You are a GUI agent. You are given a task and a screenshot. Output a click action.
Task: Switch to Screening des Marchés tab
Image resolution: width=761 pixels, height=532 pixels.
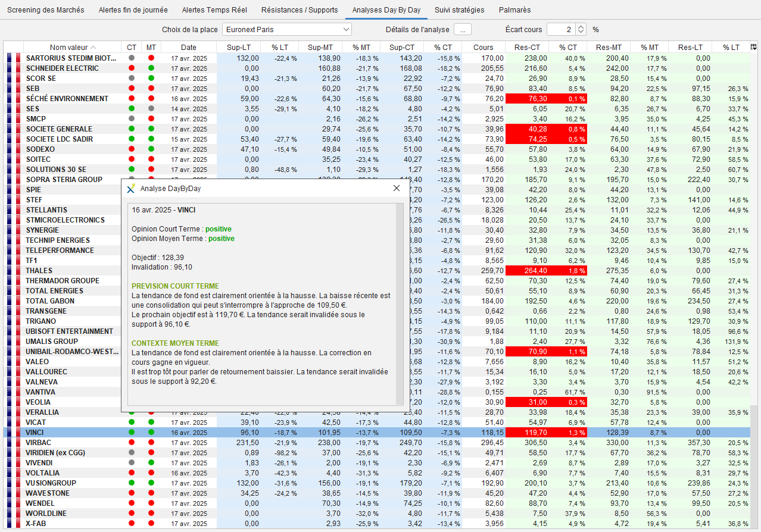[x=46, y=10]
